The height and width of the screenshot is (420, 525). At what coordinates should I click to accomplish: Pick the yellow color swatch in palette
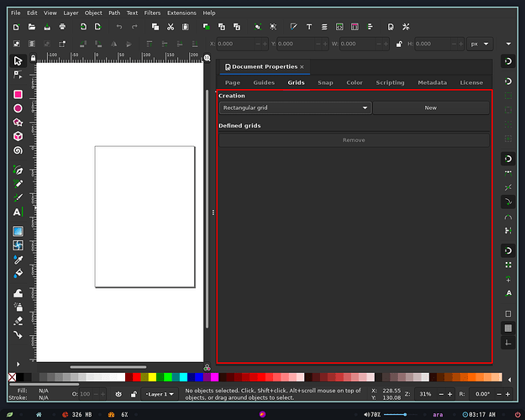point(152,377)
